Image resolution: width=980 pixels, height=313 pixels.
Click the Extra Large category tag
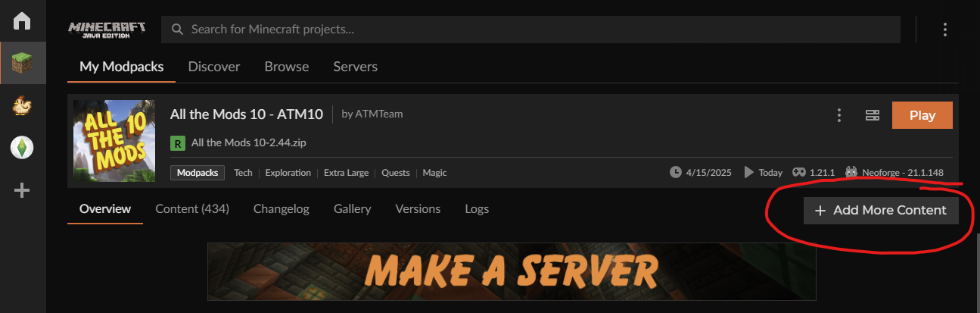point(347,173)
